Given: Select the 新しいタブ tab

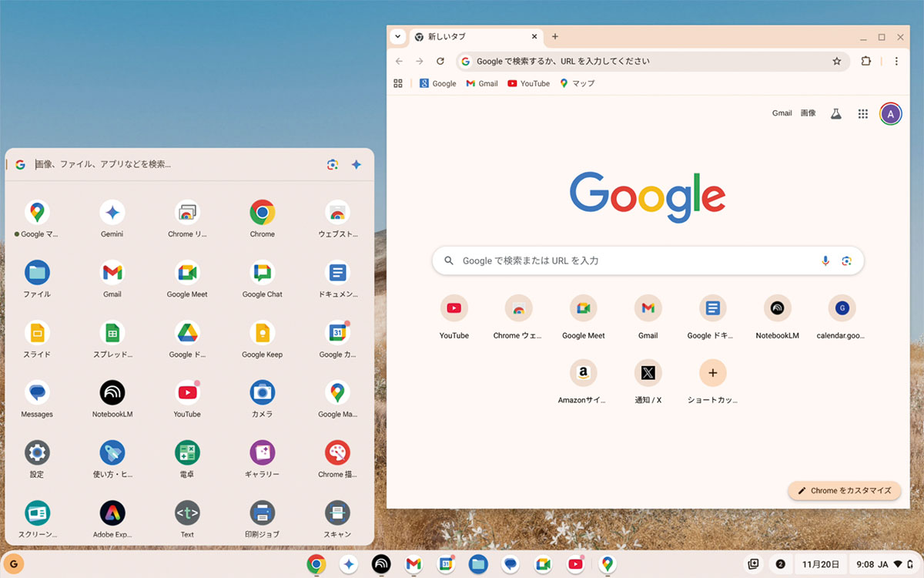Looking at the screenshot, I should pyautogui.click(x=475, y=37).
